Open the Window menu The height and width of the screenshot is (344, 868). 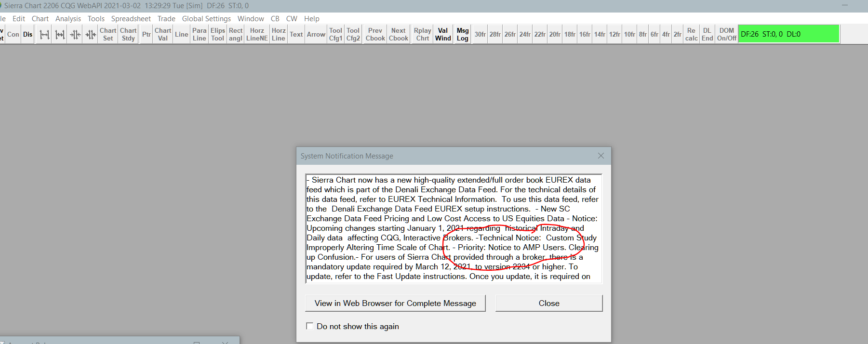coord(251,19)
